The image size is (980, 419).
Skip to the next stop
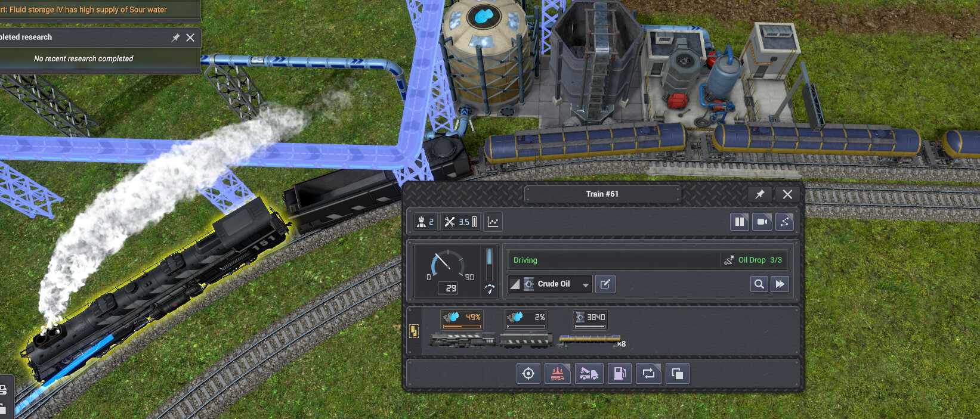tap(780, 284)
